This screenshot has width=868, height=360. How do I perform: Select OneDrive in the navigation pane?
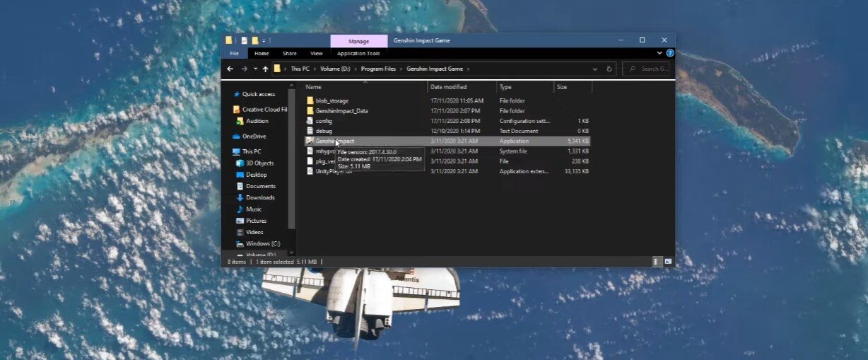[254, 136]
